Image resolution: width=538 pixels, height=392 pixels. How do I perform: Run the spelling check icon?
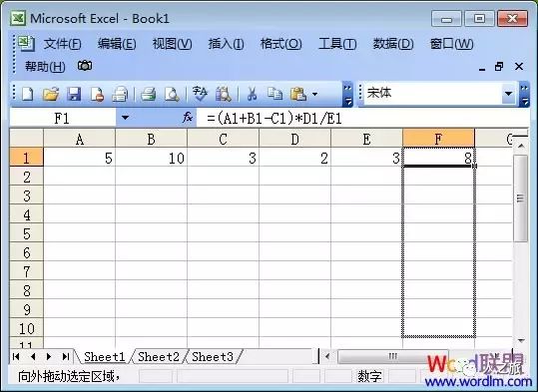tap(200, 94)
